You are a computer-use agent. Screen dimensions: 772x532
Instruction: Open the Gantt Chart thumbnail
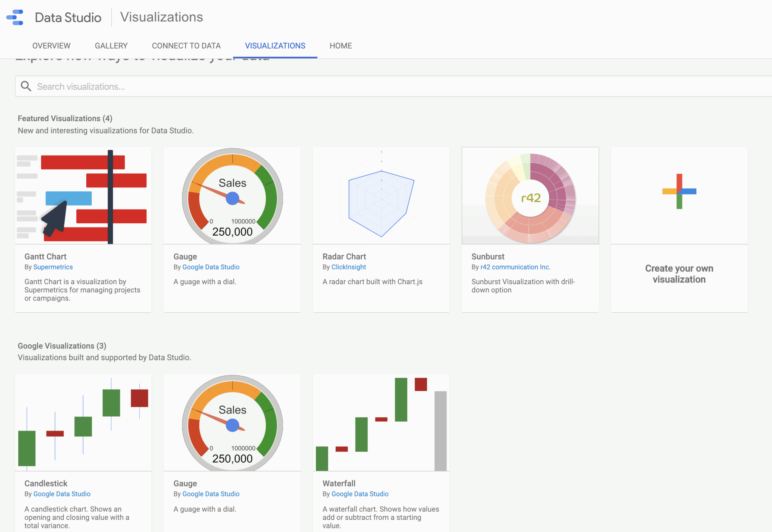(x=83, y=196)
